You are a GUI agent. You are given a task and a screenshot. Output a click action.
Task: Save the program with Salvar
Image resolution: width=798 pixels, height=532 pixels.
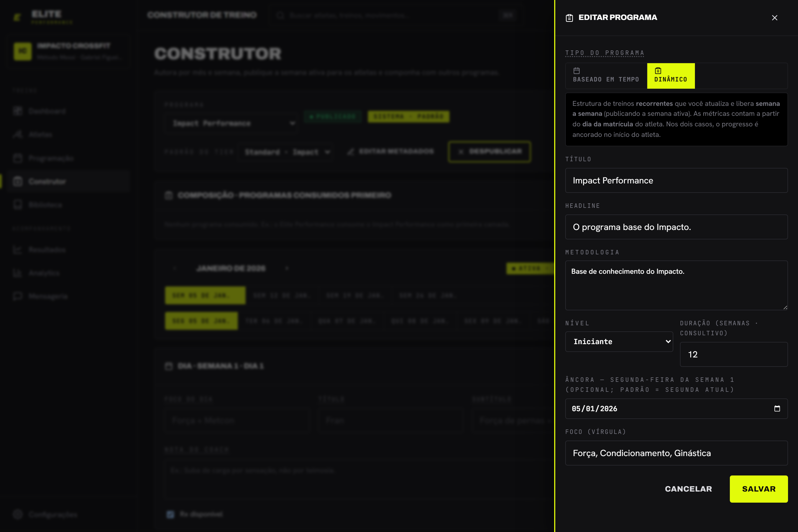pyautogui.click(x=759, y=489)
